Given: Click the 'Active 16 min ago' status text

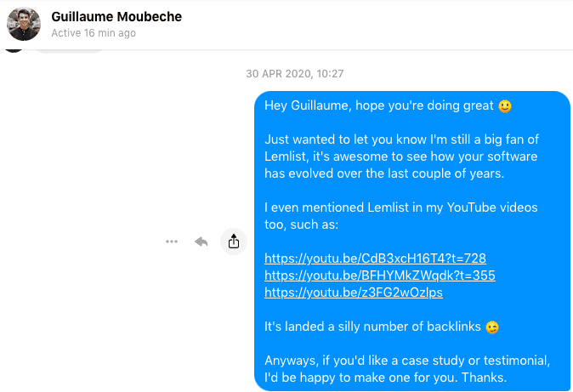Looking at the screenshot, I should [x=94, y=33].
